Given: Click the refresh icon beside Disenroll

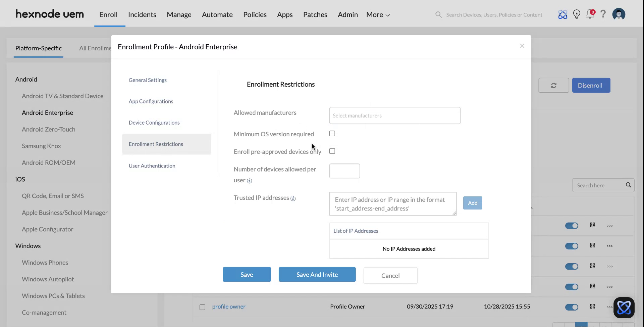Looking at the screenshot, I should (553, 85).
